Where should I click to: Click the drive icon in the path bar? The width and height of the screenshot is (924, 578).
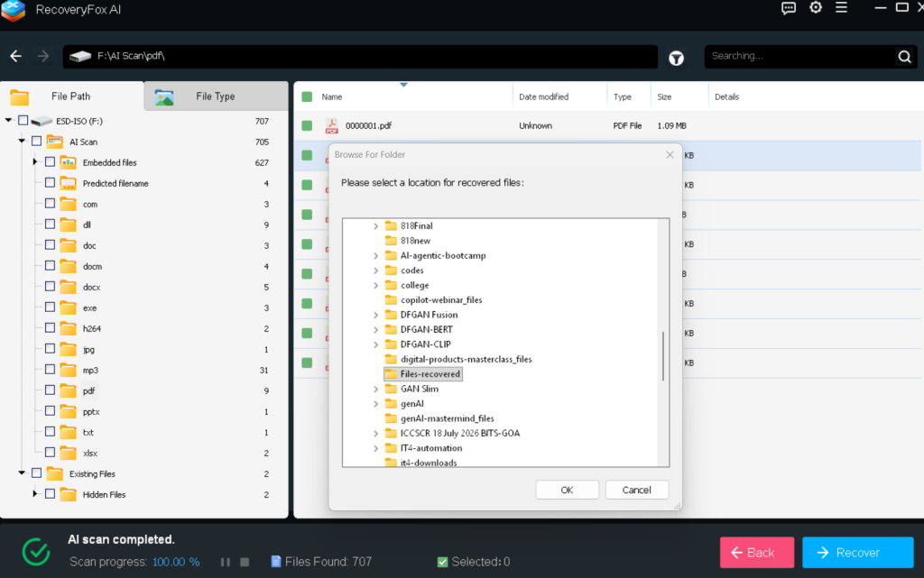point(80,56)
